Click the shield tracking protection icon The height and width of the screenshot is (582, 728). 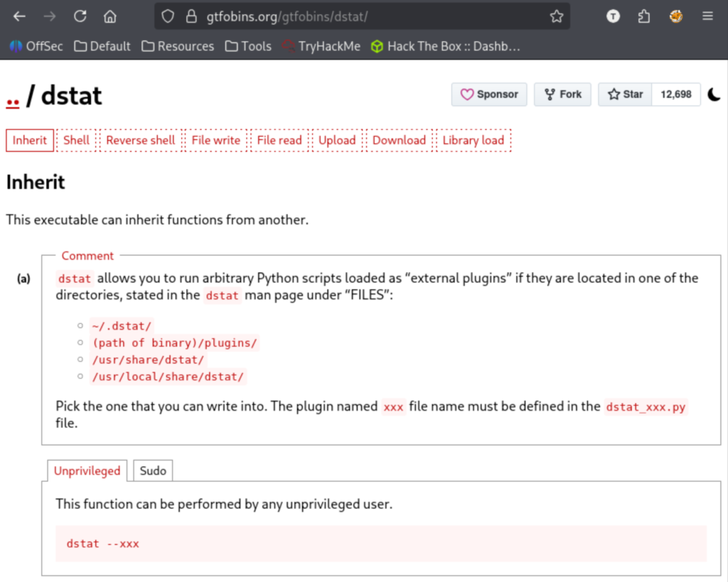tap(168, 16)
